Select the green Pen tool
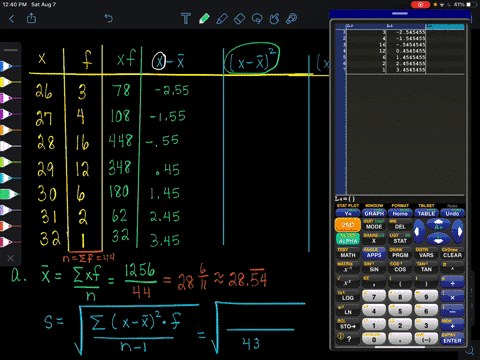The width and height of the screenshot is (480, 360). (x=204, y=19)
